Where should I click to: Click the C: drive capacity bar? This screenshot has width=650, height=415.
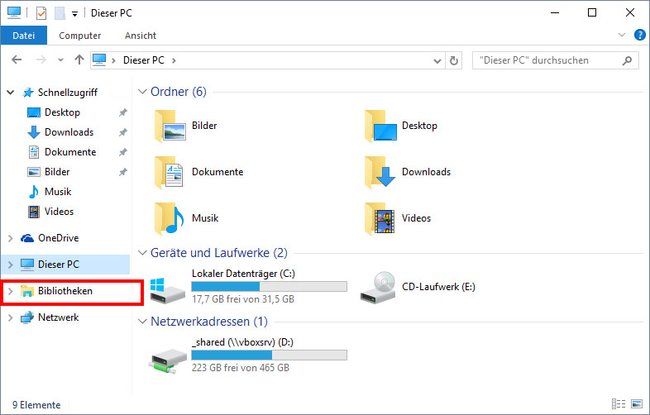coord(269,286)
